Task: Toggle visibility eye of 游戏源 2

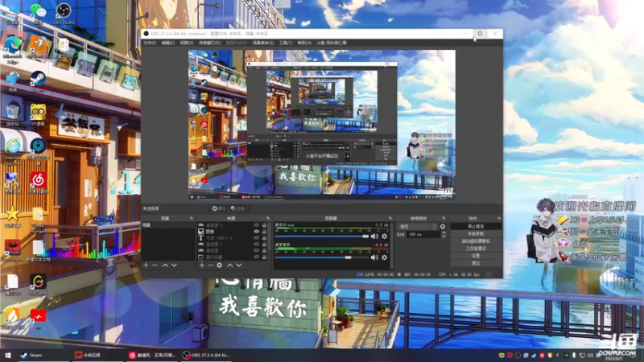Action: tap(256, 245)
